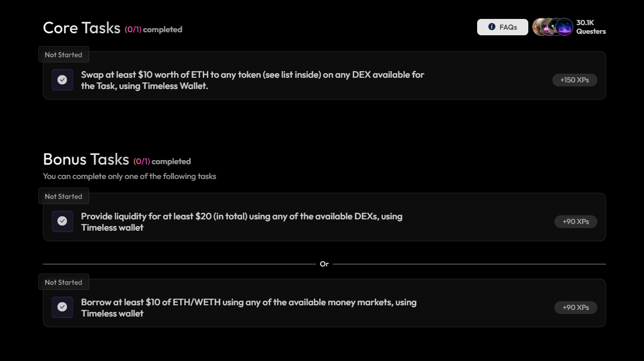Image resolution: width=644 pixels, height=361 pixels.
Task: Toggle the checkmark for the provide liquidity task
Action: 62,221
